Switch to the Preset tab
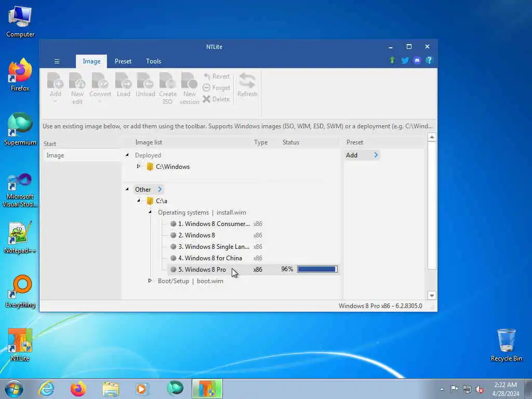The height and width of the screenshot is (399, 532). coord(123,61)
